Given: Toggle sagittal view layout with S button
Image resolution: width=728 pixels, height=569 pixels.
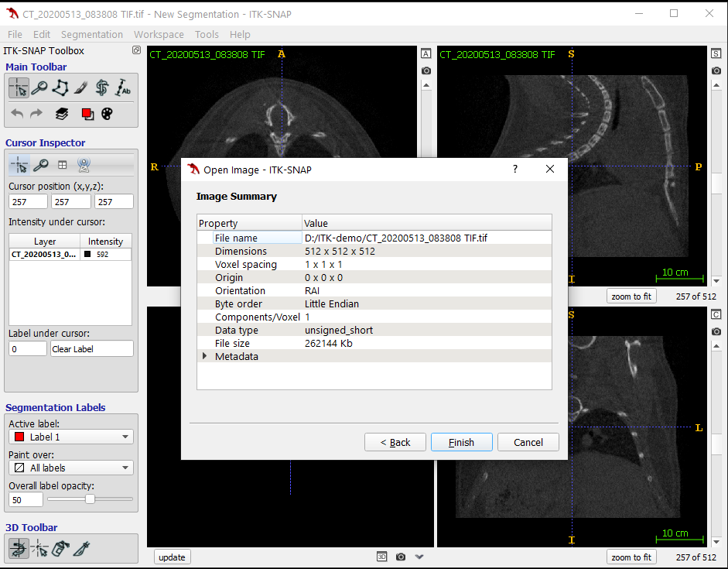Looking at the screenshot, I should tap(716, 53).
